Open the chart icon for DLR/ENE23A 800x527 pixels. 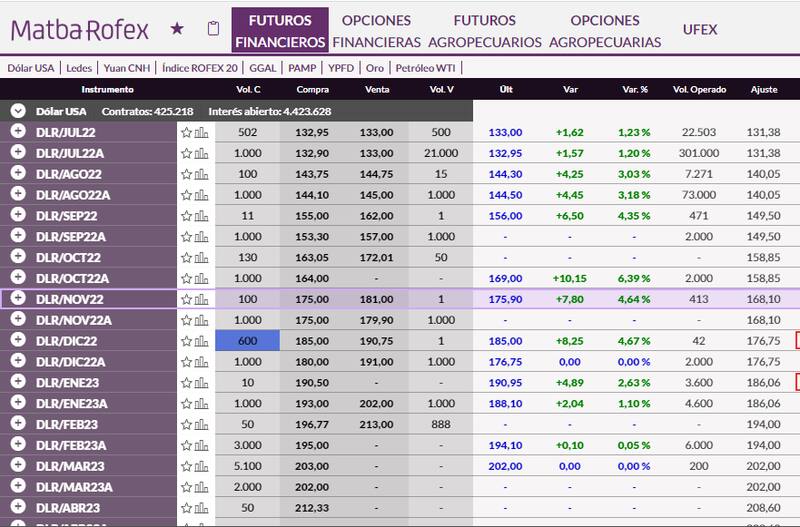pos(202,403)
